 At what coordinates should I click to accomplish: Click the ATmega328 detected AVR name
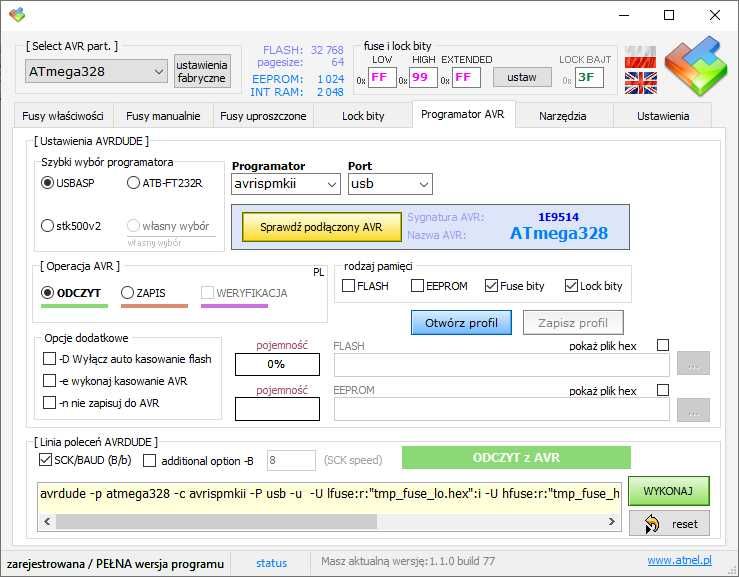pos(559,233)
